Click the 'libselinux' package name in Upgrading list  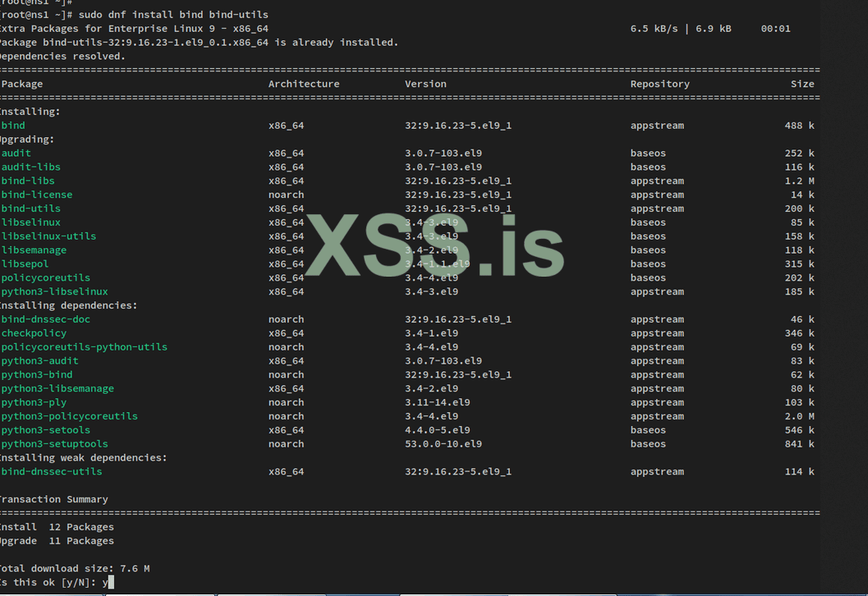click(31, 222)
